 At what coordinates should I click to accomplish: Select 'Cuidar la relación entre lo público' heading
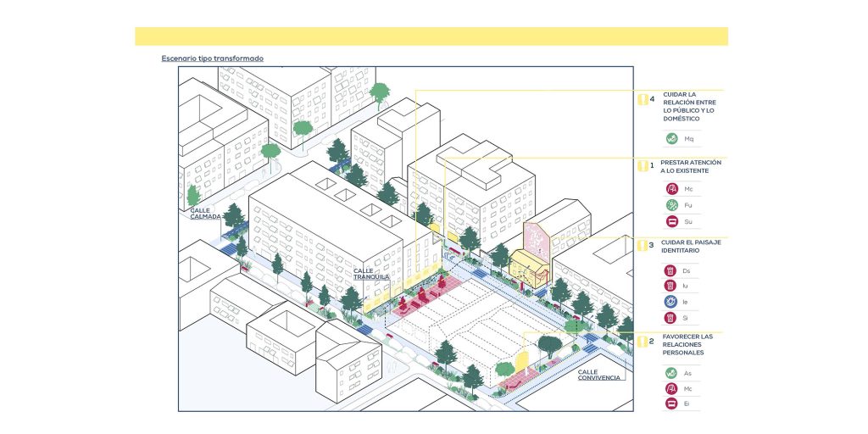(692, 106)
